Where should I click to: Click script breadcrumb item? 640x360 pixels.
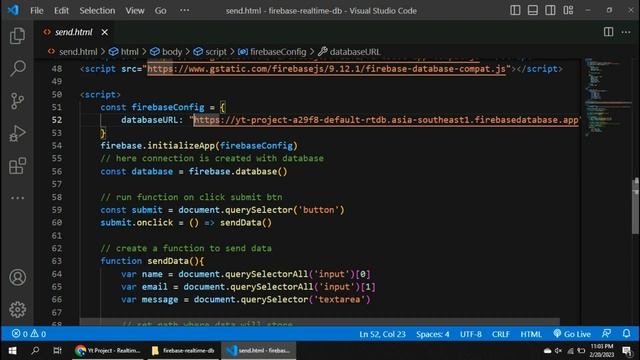click(x=216, y=52)
